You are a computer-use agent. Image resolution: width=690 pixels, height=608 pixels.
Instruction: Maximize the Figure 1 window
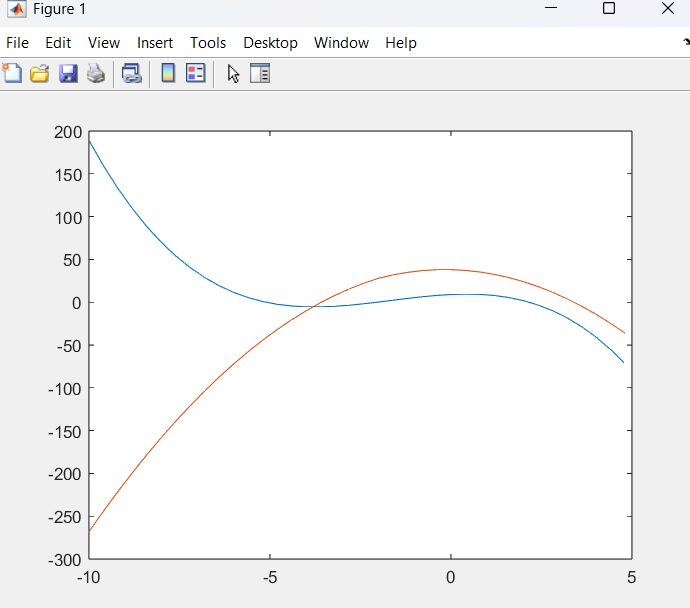pyautogui.click(x=609, y=8)
